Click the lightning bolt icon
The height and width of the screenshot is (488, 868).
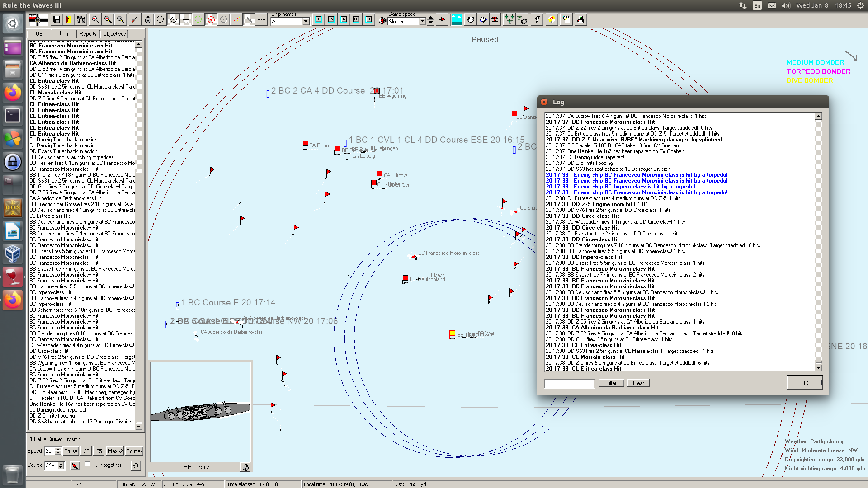537,19
